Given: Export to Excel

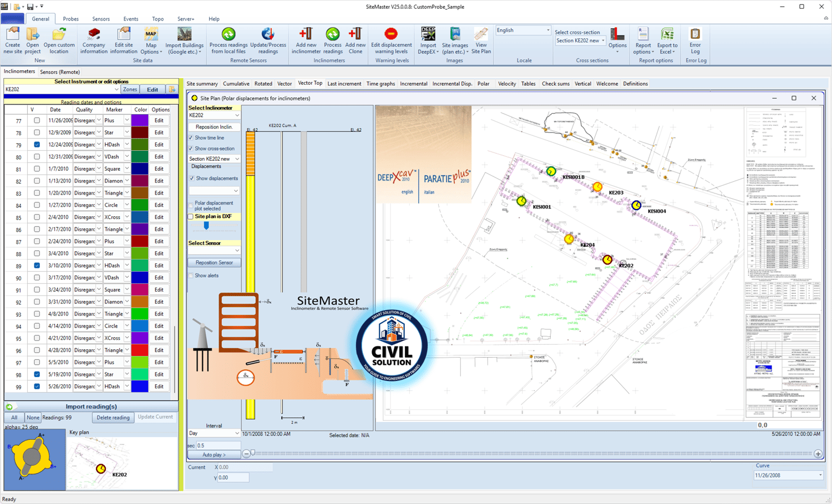Looking at the screenshot, I should (x=667, y=40).
